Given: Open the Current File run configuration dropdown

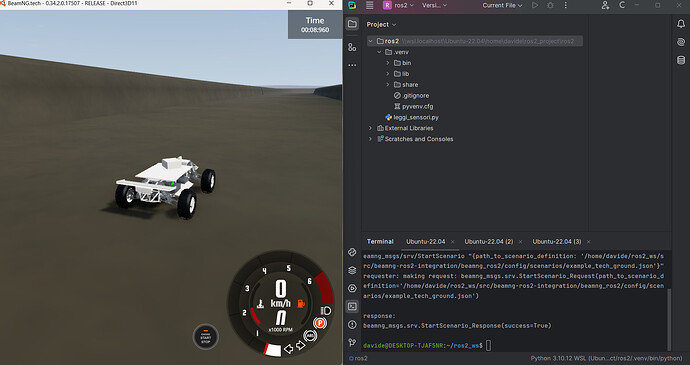Looking at the screenshot, I should pos(502,5).
